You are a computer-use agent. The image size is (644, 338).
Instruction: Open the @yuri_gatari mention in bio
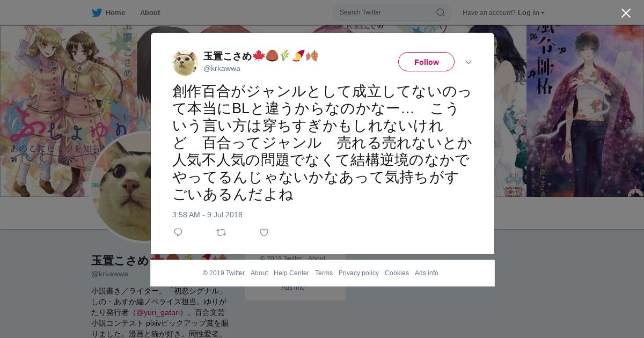pos(158,312)
